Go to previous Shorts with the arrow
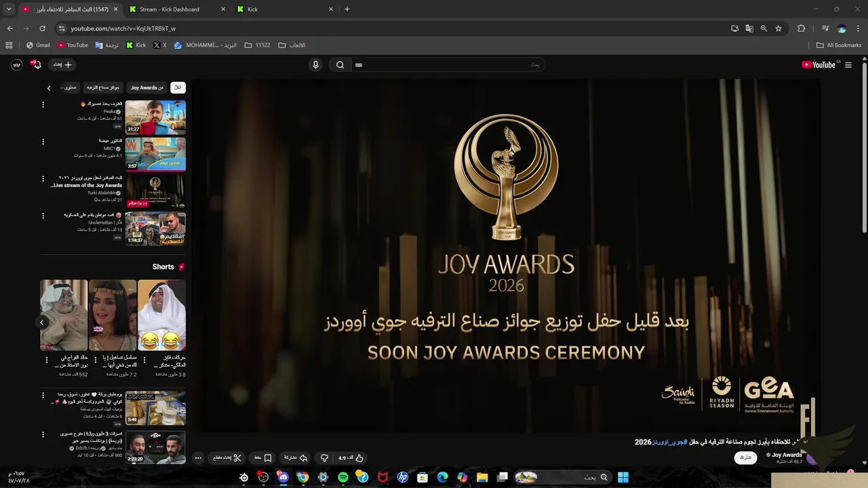868x488 pixels. point(41,323)
